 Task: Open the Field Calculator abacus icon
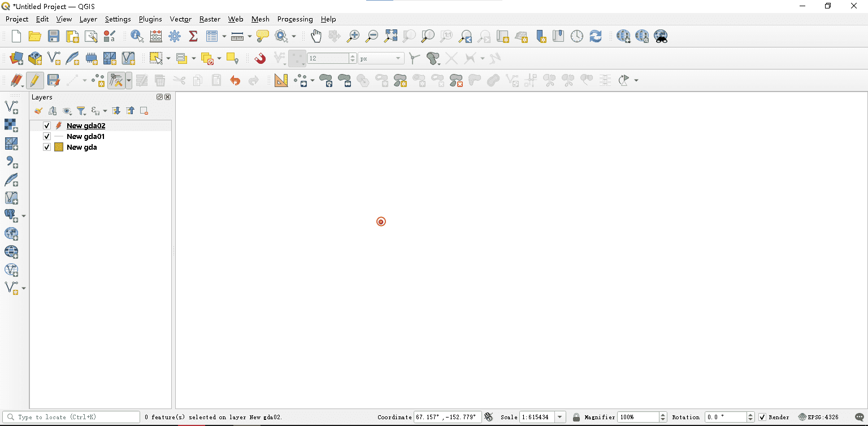point(156,36)
